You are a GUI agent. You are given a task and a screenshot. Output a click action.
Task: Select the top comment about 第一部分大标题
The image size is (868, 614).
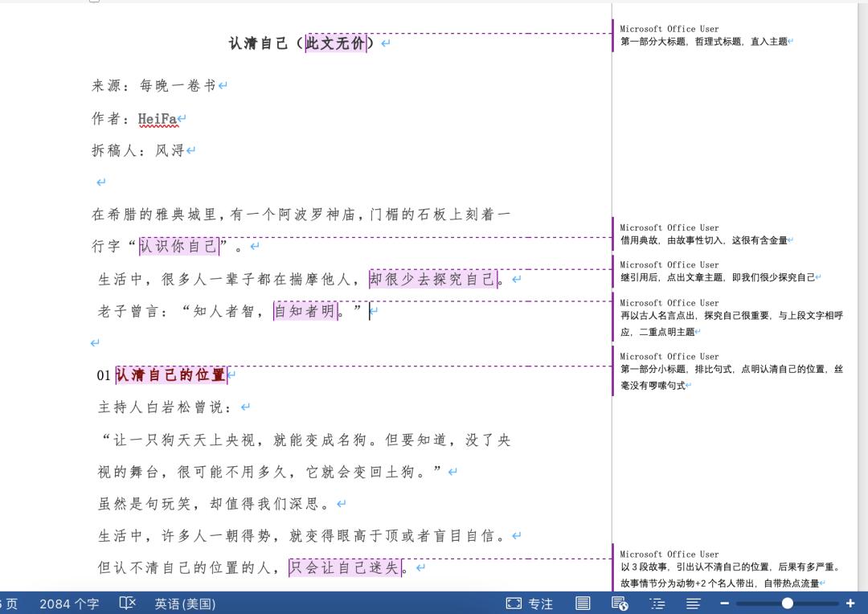point(723,35)
